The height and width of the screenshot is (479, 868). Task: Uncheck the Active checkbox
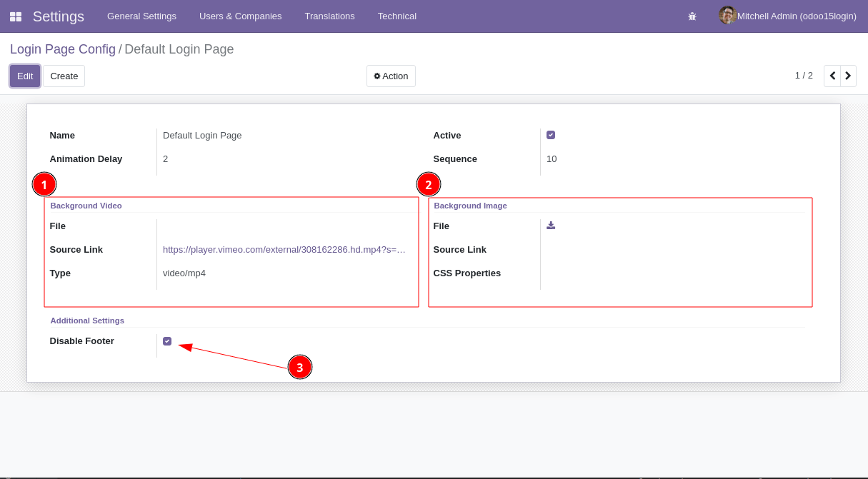550,135
